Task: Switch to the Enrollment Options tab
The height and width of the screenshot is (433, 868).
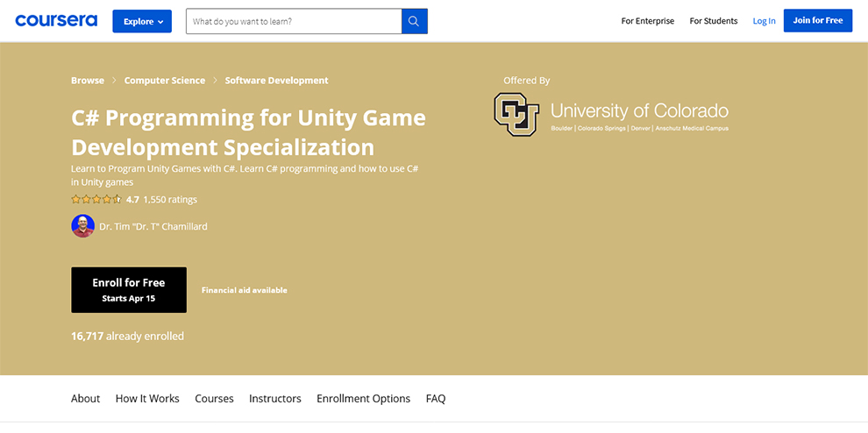Action: click(363, 399)
